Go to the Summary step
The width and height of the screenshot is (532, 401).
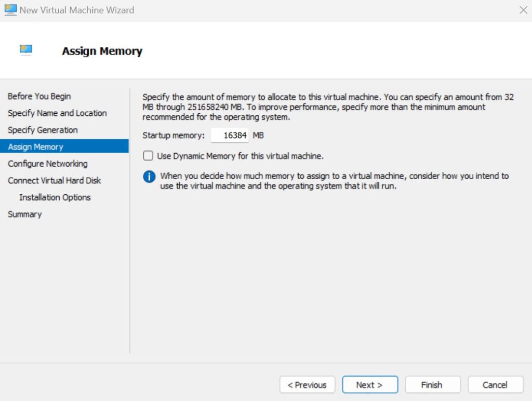[x=24, y=215]
